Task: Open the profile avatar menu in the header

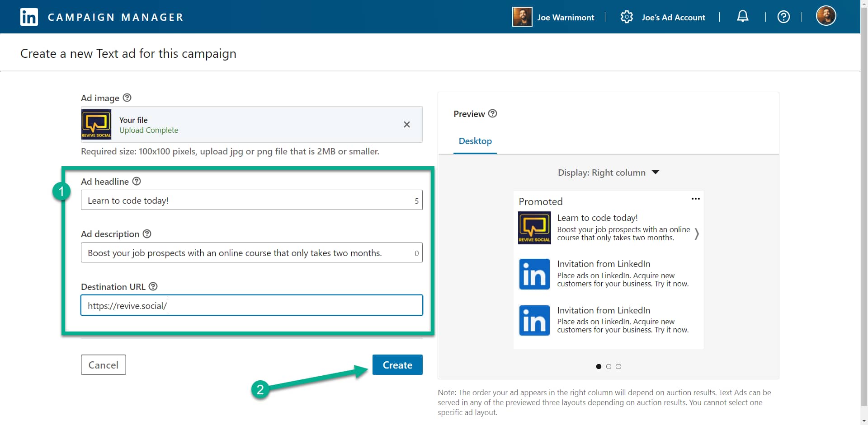Action: [x=826, y=16]
